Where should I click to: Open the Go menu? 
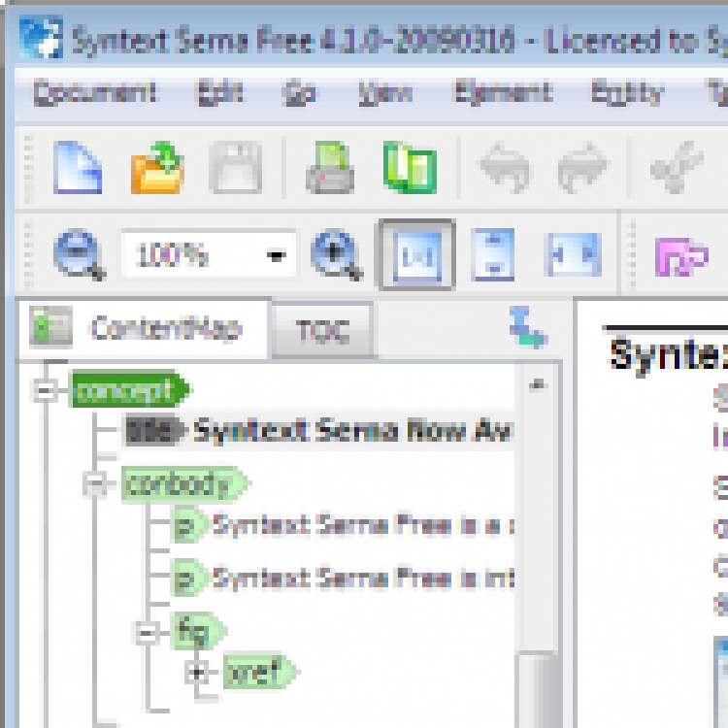pos(300,92)
